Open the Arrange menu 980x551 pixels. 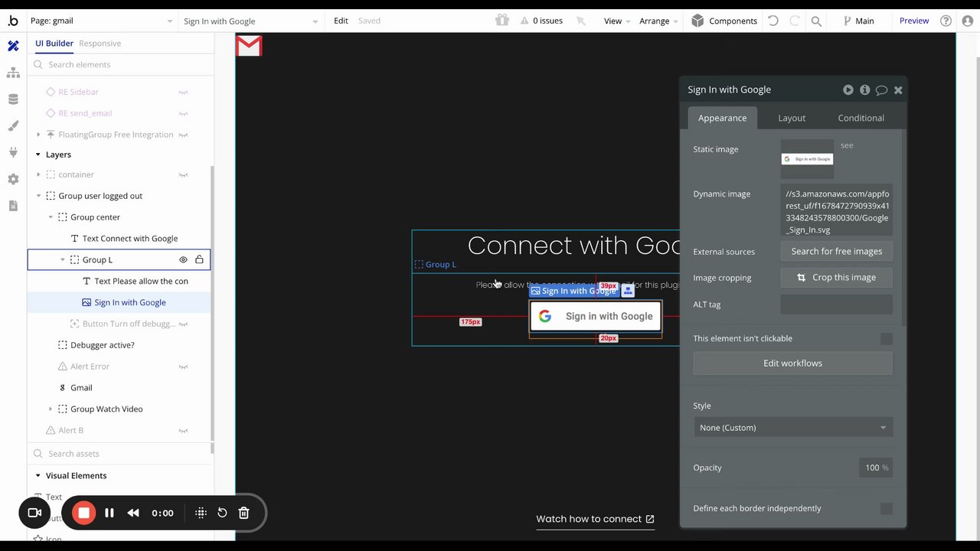(x=658, y=21)
